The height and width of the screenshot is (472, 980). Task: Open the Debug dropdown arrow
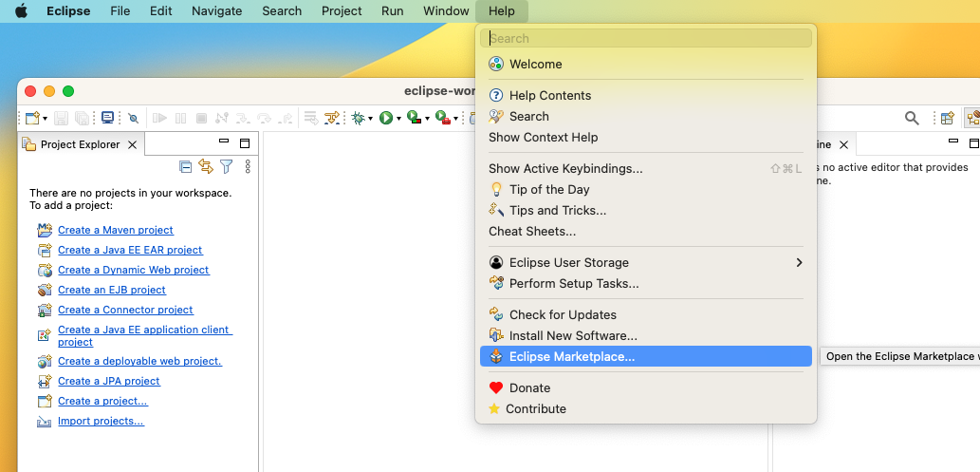pyautogui.click(x=371, y=119)
